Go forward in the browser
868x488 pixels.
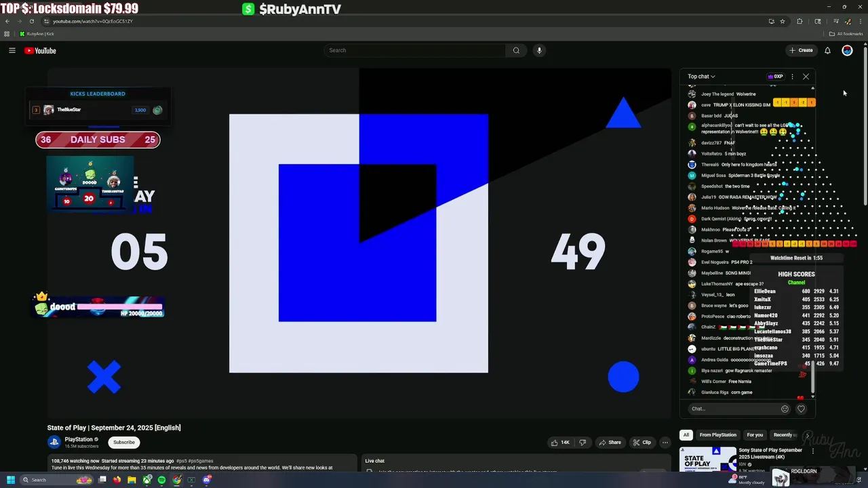19,21
